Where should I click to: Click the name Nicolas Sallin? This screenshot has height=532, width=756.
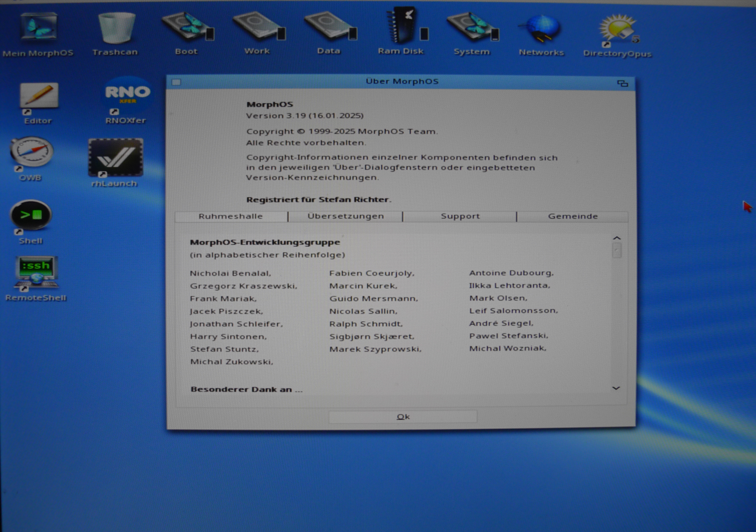coord(363,311)
